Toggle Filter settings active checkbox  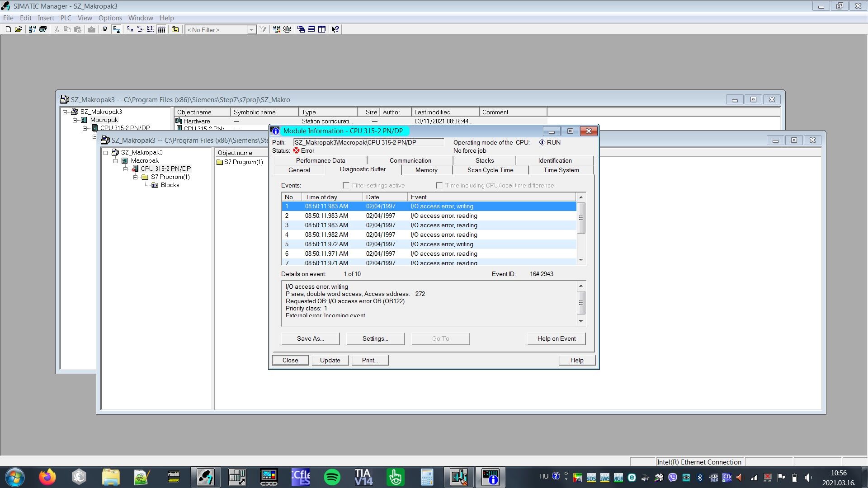click(346, 185)
